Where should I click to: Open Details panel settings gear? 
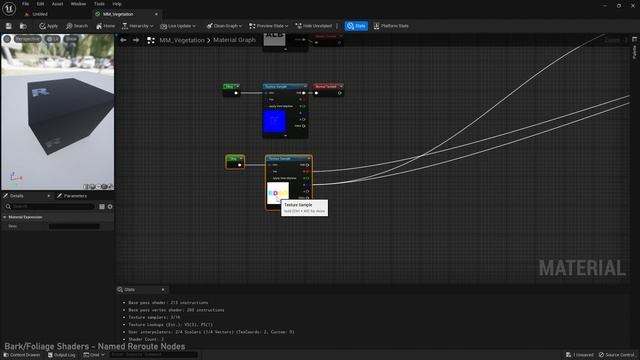(110, 207)
